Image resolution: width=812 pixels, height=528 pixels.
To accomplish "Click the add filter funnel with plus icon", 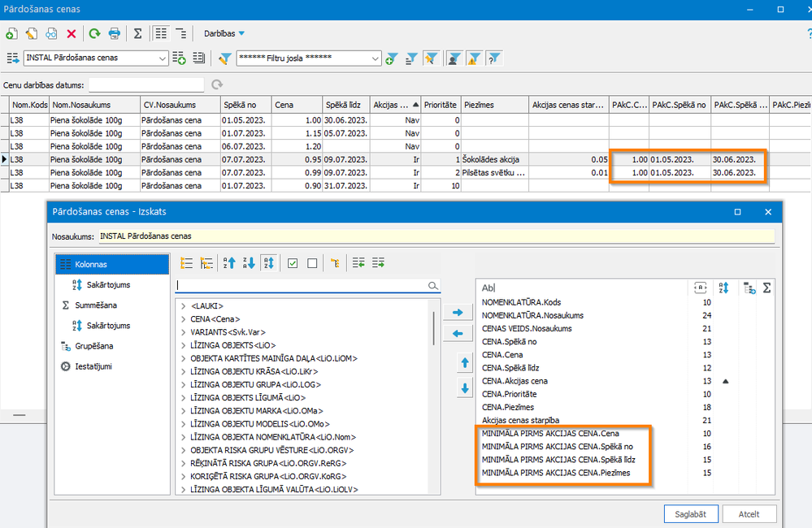I will click(392, 58).
